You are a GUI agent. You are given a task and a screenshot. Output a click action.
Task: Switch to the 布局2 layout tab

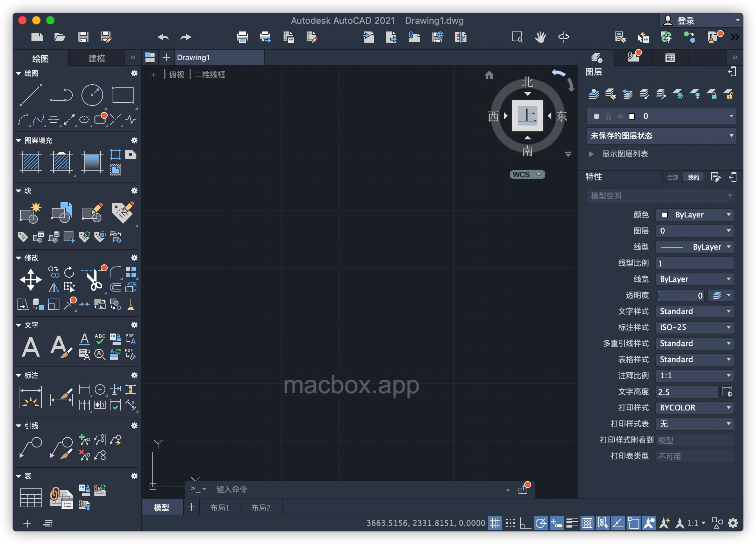[261, 508]
